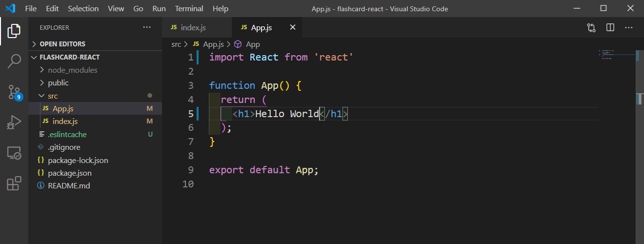Open the Selection menu
644x244 pixels.
click(x=83, y=8)
